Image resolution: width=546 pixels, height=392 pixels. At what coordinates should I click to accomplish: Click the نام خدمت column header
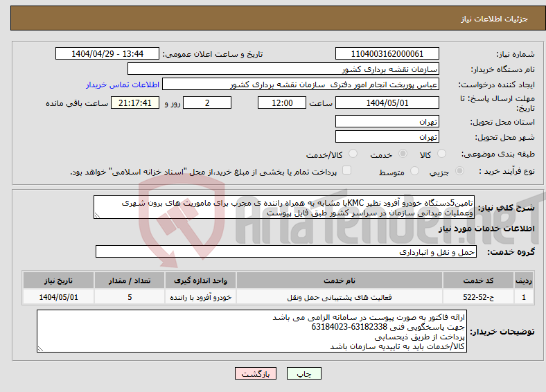pyautogui.click(x=340, y=280)
